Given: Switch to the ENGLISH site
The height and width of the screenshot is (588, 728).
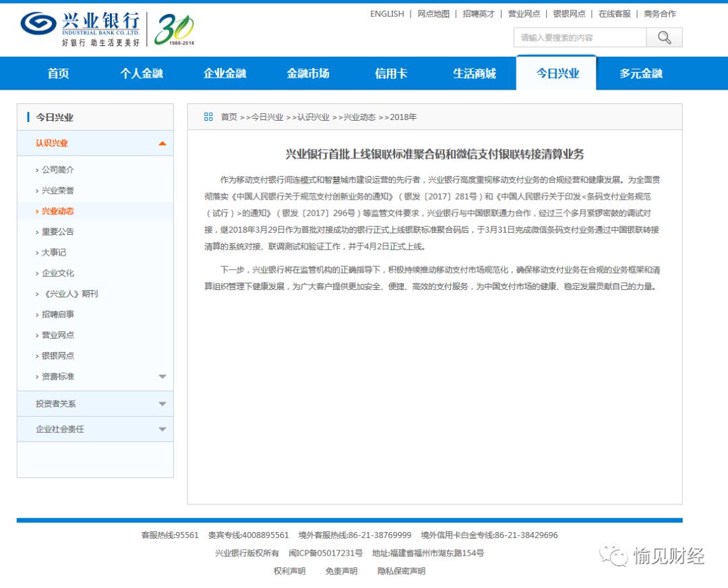Looking at the screenshot, I should (387, 14).
